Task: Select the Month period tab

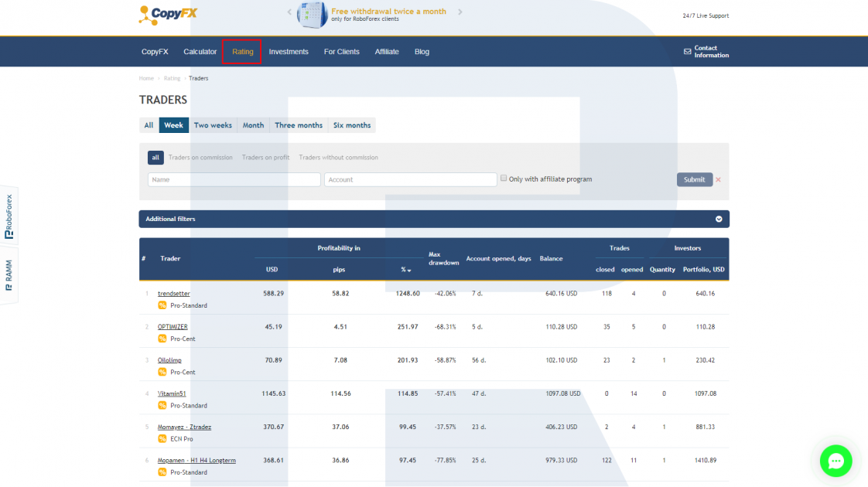Action: click(253, 125)
